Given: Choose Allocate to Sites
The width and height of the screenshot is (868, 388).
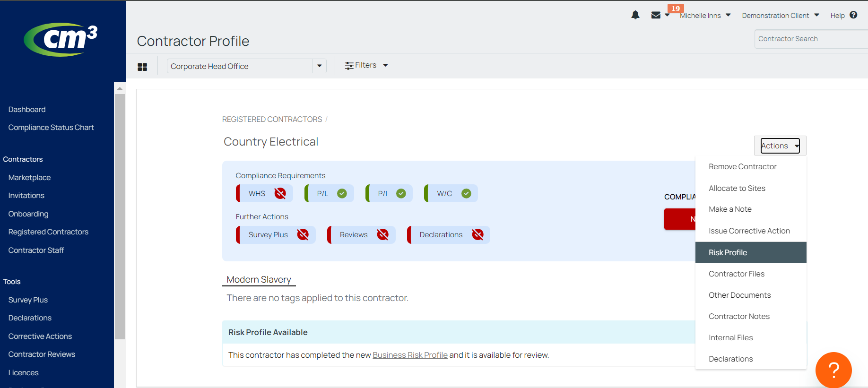Looking at the screenshot, I should point(751,188).
